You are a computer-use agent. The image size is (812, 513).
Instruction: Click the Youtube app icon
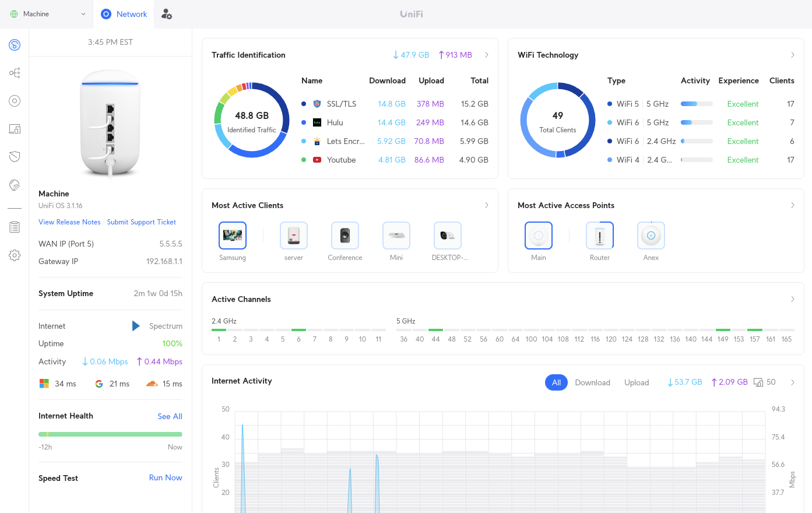click(x=317, y=160)
